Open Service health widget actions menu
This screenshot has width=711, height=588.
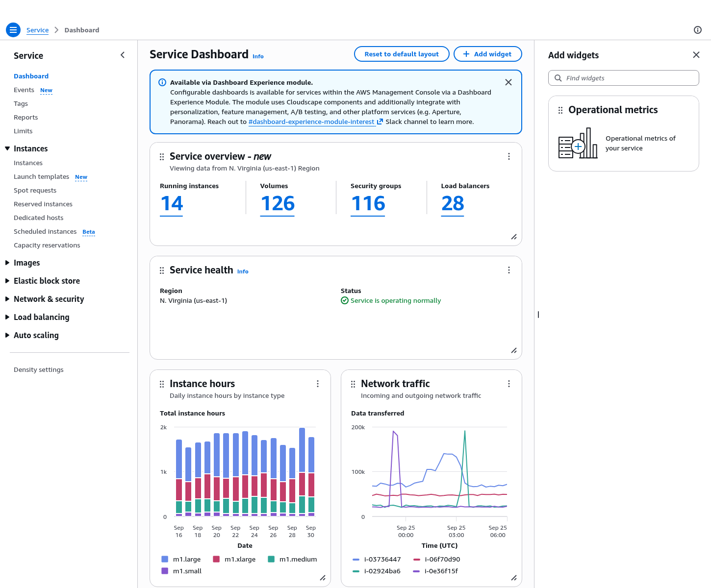tap(509, 270)
